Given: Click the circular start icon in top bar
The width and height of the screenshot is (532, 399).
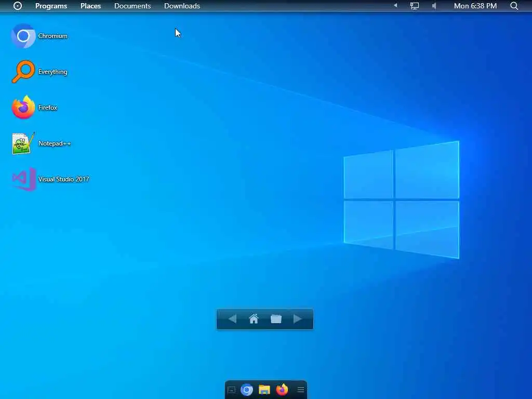Looking at the screenshot, I should pyautogui.click(x=18, y=6).
